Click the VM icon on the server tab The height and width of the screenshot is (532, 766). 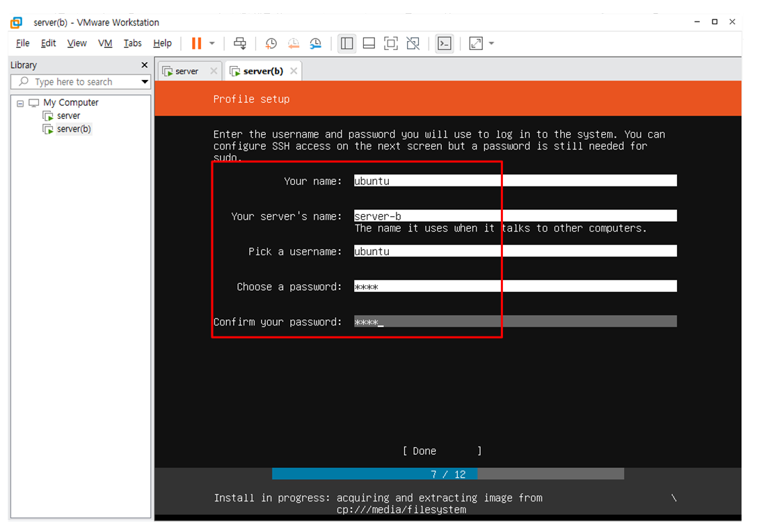pos(168,72)
